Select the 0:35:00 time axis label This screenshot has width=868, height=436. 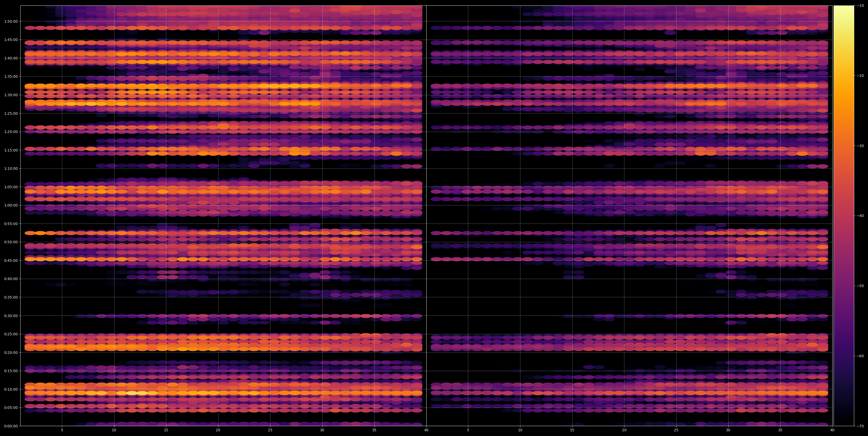coord(11,297)
